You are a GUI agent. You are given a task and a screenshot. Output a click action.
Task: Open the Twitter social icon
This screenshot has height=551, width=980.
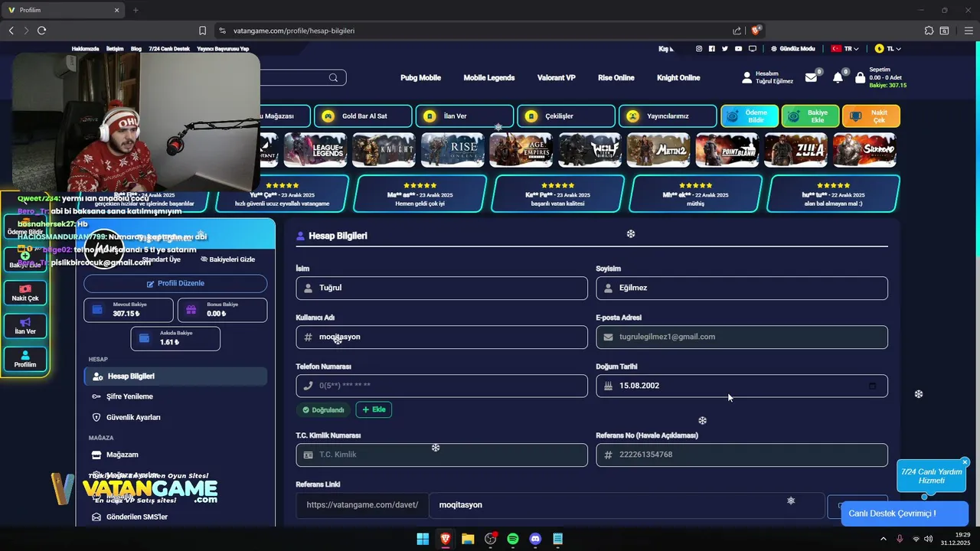coord(725,48)
